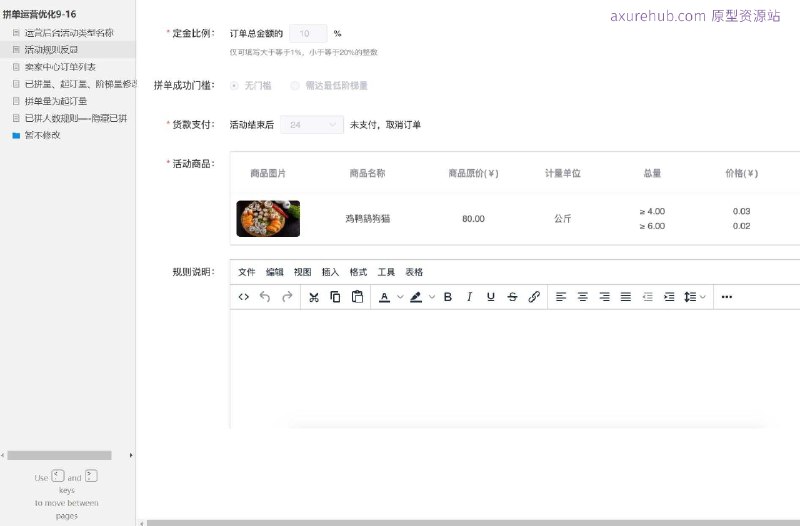
Task: Open 已拼人数规则 page in sidebar
Action: (76, 118)
